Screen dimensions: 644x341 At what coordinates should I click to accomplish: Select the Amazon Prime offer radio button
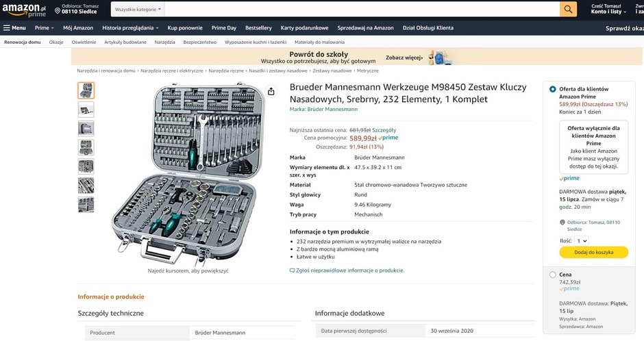552,89
